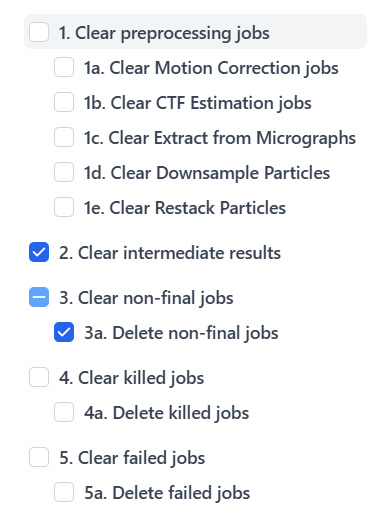Enable 5a Delete failed jobs checkbox
This screenshot has width=389, height=520.
coord(64,492)
